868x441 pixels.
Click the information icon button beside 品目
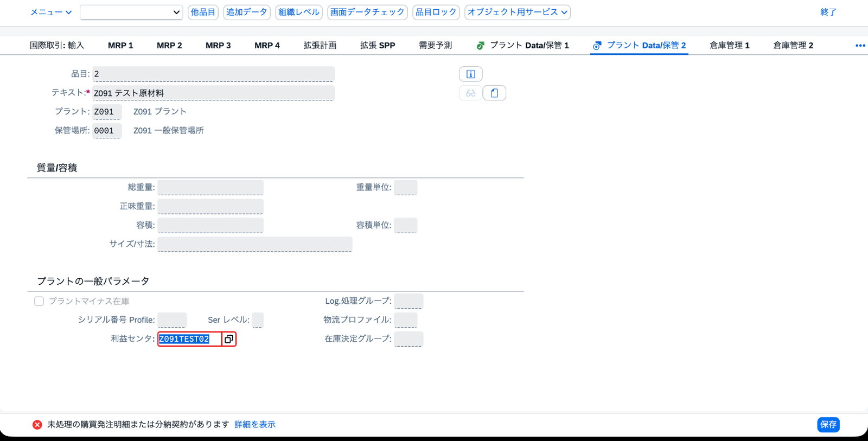click(470, 74)
